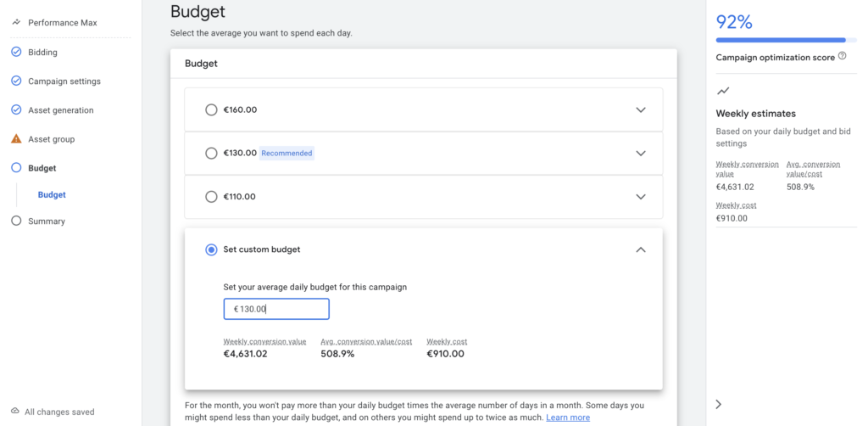Open the Summary step in sidebar
Image resolution: width=868 pixels, height=426 pixels.
pos(46,221)
